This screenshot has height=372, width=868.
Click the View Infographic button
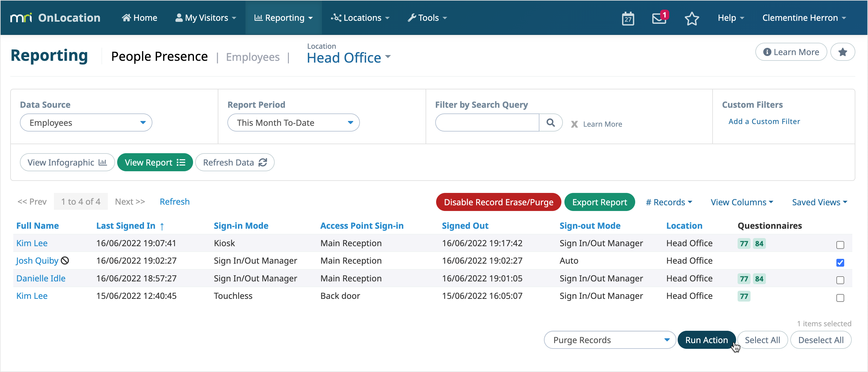pyautogui.click(x=67, y=162)
